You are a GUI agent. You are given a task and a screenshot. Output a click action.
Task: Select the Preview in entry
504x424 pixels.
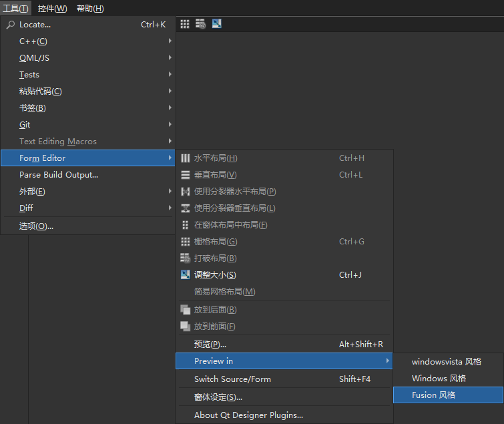[284, 361]
